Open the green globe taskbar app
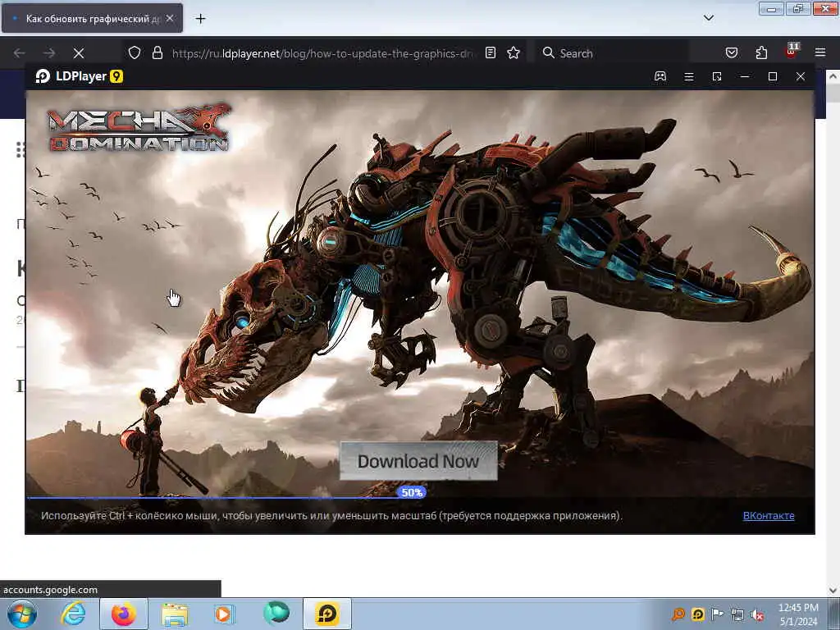Viewport: 840px width, 630px height. click(276, 614)
